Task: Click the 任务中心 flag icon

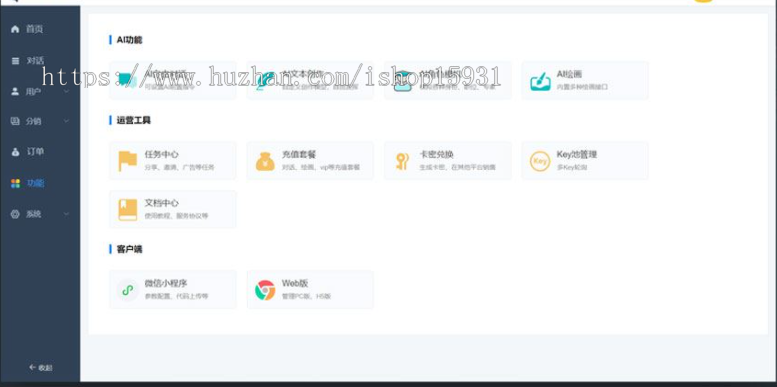Action: [x=128, y=161]
